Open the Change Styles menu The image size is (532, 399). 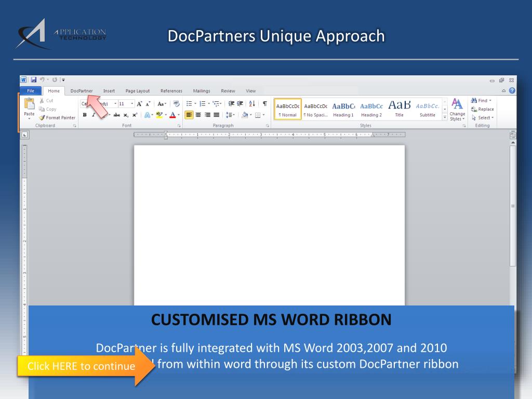457,110
